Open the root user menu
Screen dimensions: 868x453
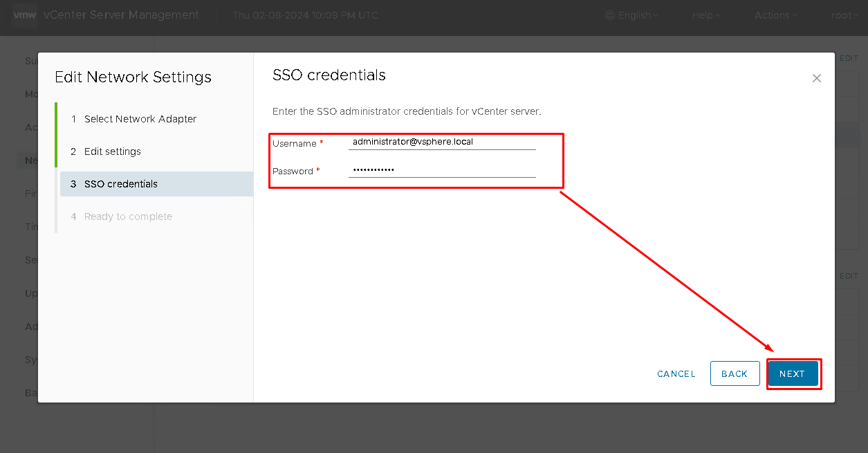click(844, 15)
